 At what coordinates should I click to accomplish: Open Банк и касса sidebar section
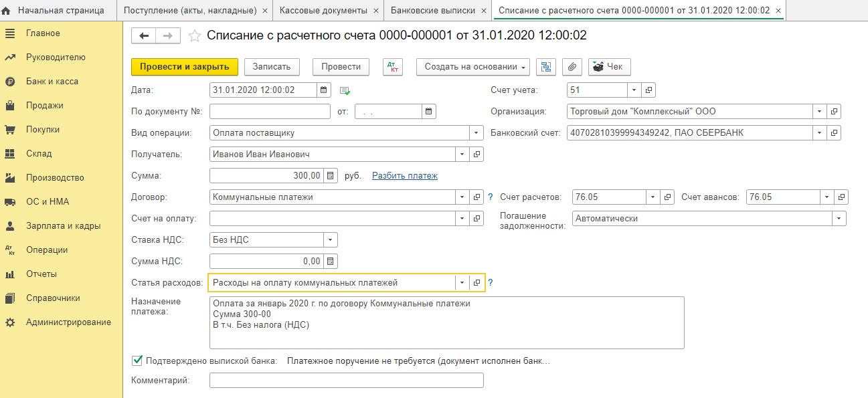(x=52, y=82)
